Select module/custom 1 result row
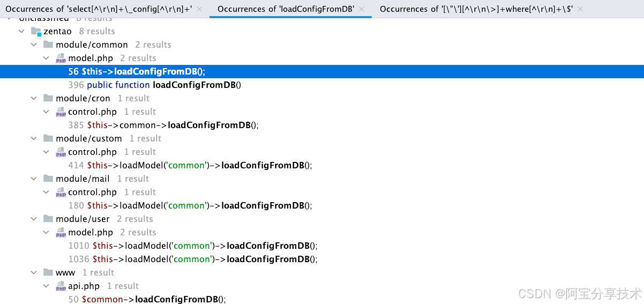The image size is (644, 304). click(x=322, y=139)
